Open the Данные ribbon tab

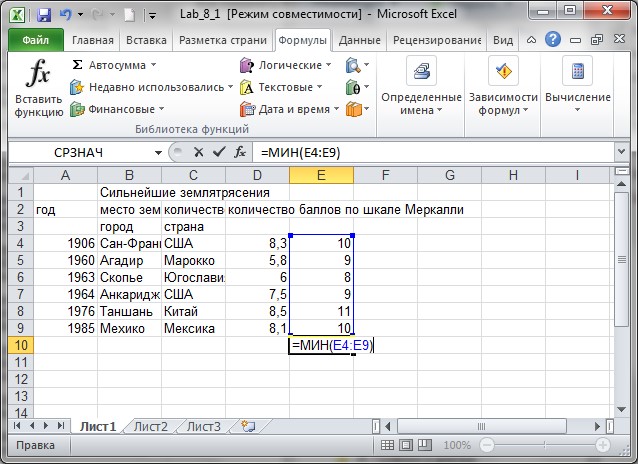358,41
